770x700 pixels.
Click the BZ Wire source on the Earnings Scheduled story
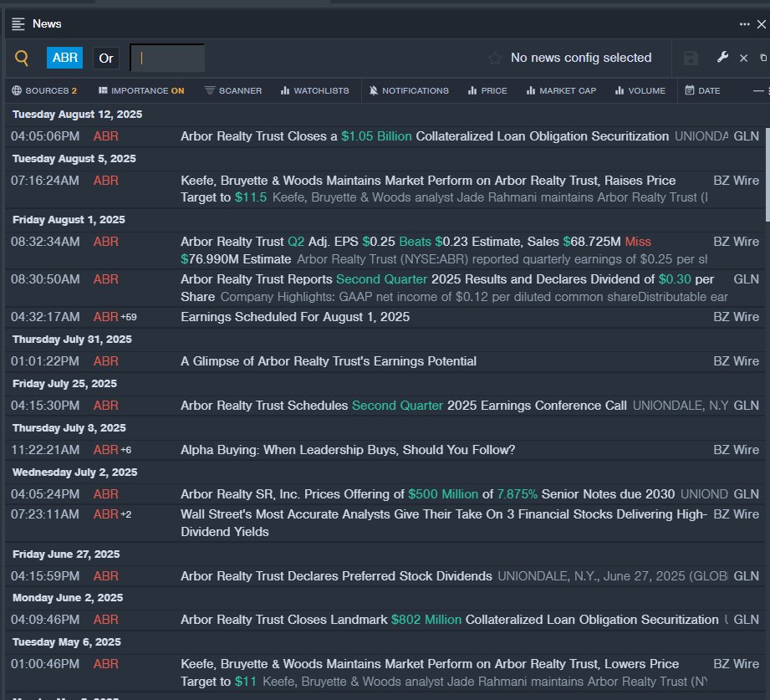tap(736, 317)
